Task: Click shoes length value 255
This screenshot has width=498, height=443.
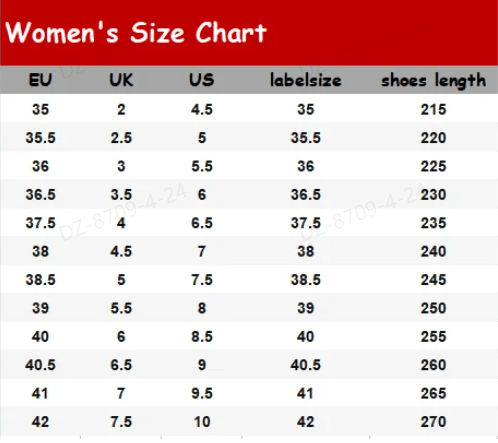Action: (433, 336)
